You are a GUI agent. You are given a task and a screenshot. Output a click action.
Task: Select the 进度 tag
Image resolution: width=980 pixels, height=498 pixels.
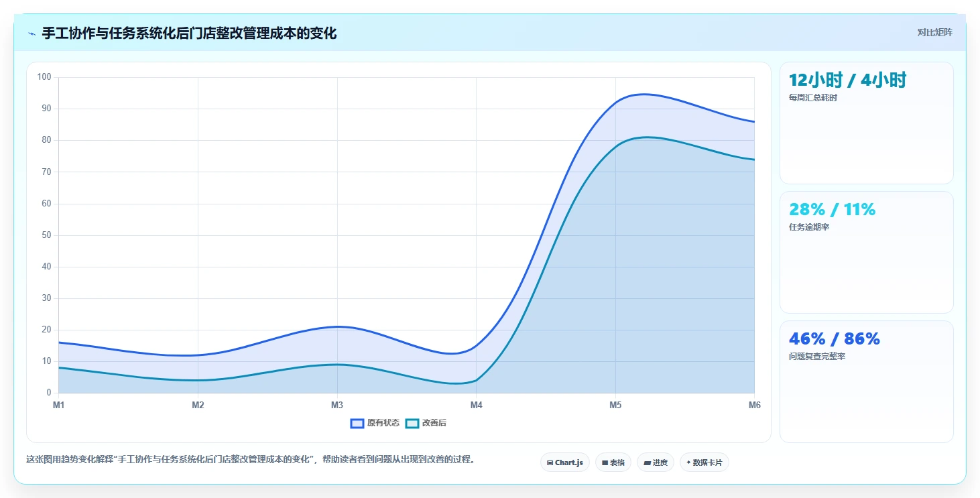point(655,462)
